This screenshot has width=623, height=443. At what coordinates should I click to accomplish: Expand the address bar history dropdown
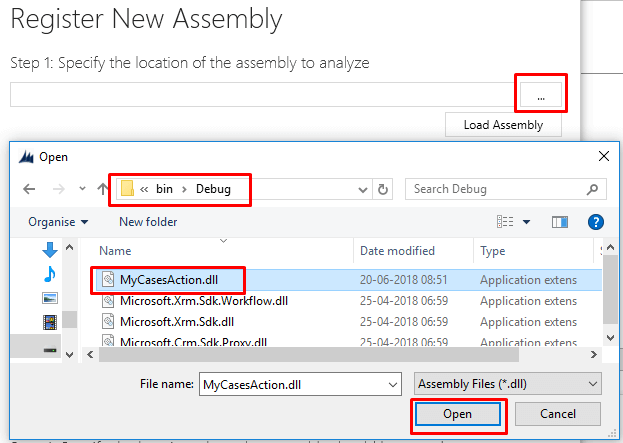[362, 190]
